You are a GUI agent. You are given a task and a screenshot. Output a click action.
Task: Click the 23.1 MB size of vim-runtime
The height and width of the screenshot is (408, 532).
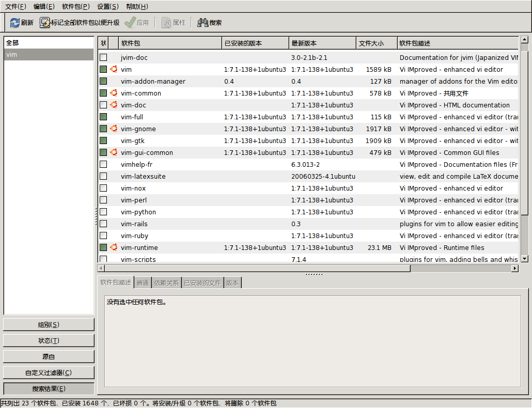coord(379,247)
